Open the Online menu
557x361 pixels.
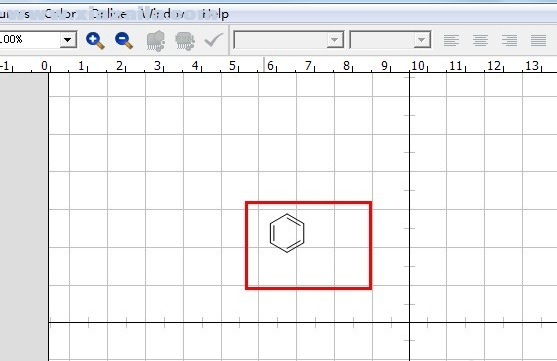click(x=108, y=14)
